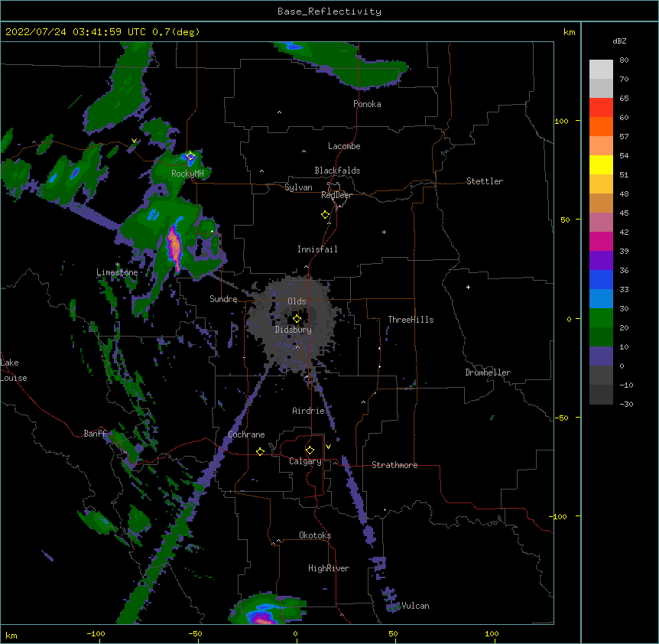Click the purple 39 dBZ legend swatch
659x644 pixels.
coord(601,260)
